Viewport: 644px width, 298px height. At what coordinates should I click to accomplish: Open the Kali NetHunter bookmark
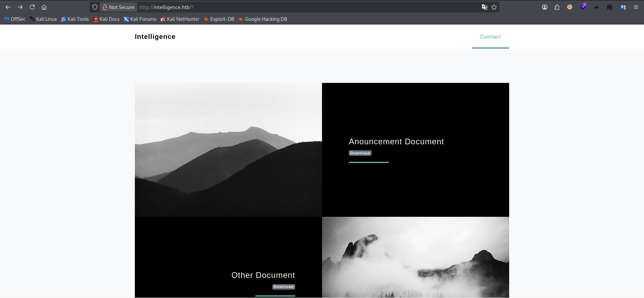[x=180, y=19]
